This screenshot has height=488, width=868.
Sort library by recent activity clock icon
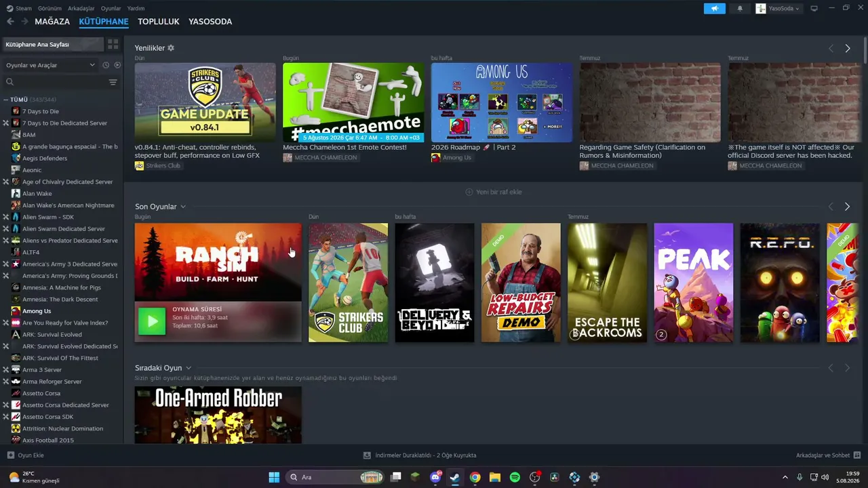click(106, 65)
